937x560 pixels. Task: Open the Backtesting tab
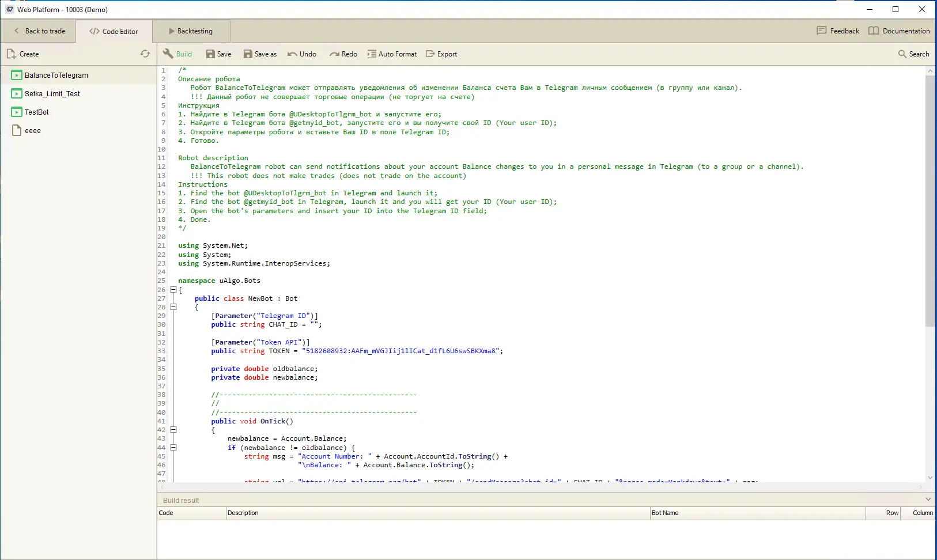point(191,31)
